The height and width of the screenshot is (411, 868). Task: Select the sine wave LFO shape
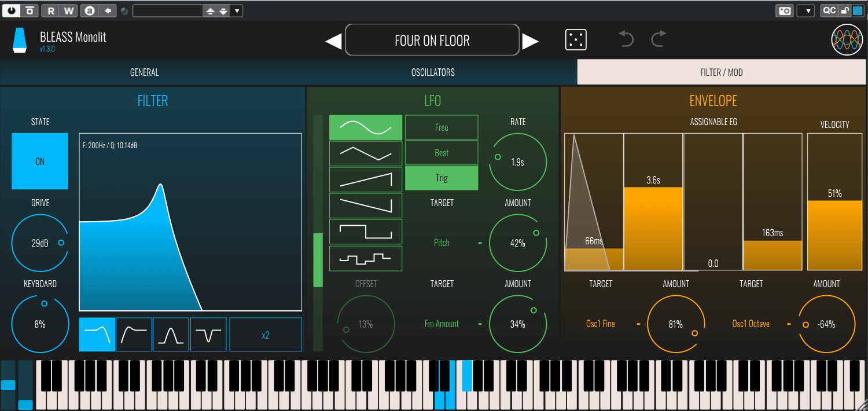click(x=366, y=127)
